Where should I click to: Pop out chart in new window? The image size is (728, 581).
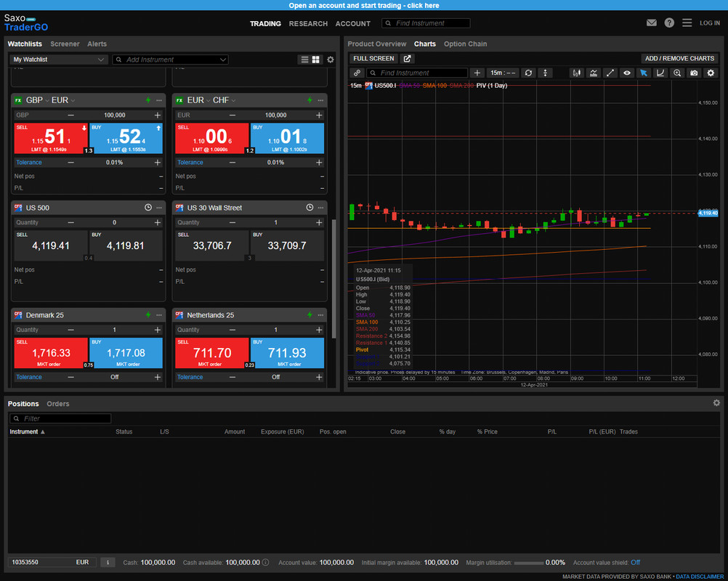(x=407, y=59)
